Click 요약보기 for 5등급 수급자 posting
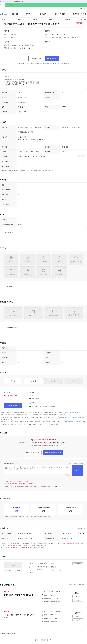Viewport: 87px width, 644px height. pos(78,597)
